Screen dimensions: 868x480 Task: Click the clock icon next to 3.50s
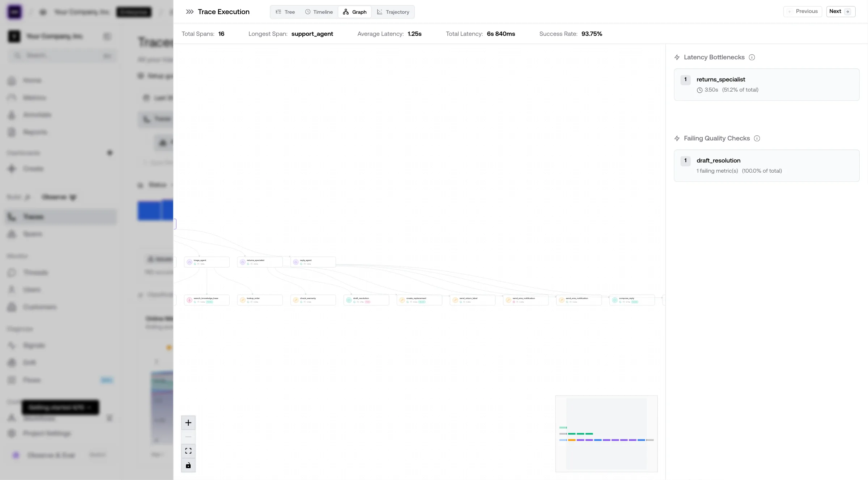point(700,90)
